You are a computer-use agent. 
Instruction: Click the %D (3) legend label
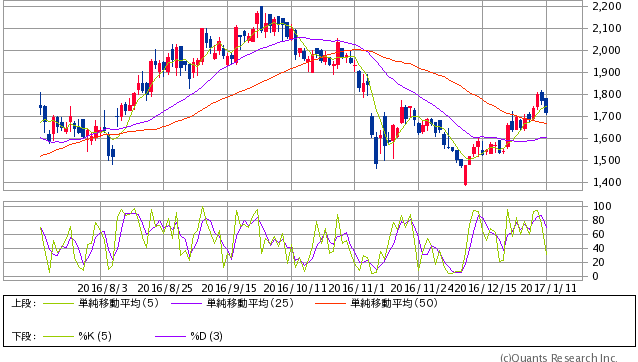click(x=206, y=336)
